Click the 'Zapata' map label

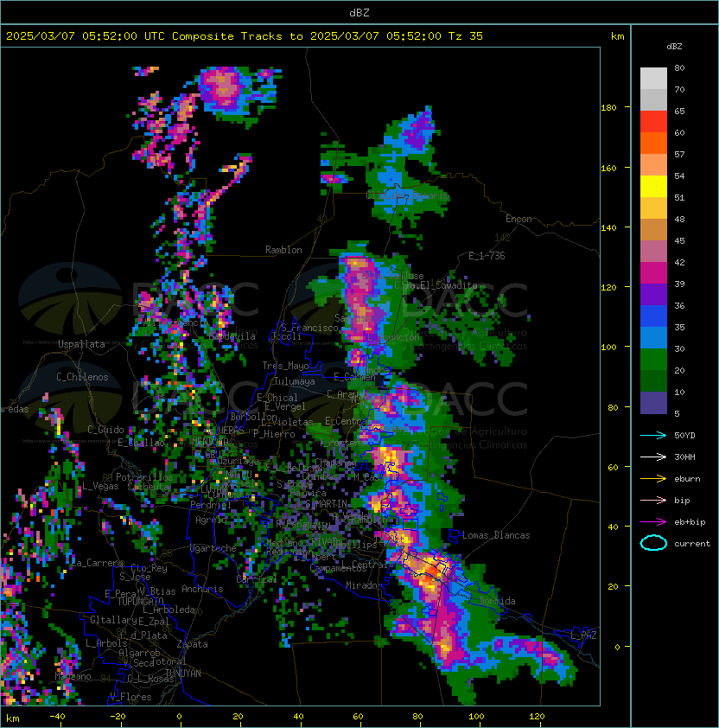point(192,644)
